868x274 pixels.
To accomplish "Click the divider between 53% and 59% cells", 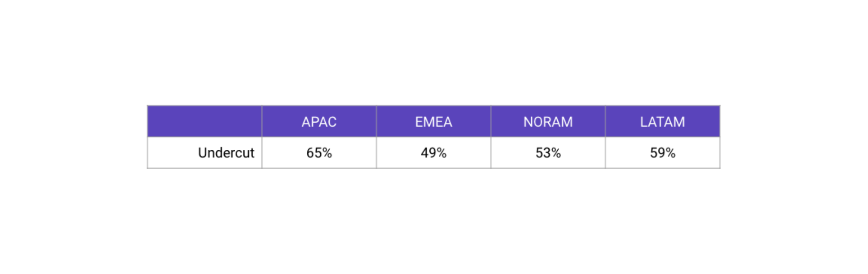I will (x=606, y=153).
